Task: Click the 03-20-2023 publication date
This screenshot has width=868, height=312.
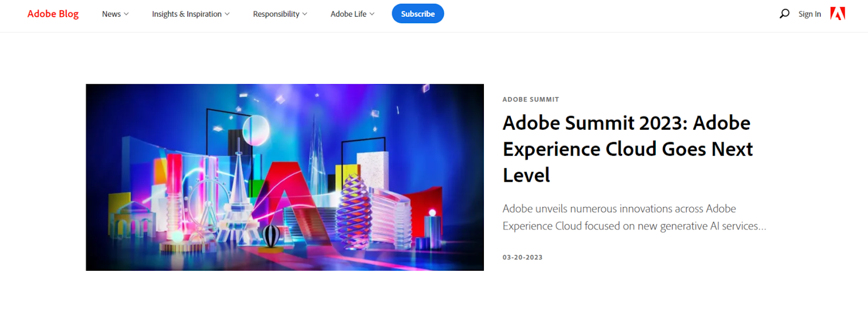Action: pos(522,257)
